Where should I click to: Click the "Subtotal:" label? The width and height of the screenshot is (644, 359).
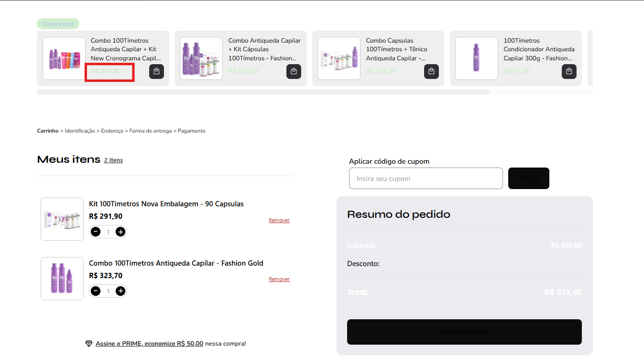(362, 246)
